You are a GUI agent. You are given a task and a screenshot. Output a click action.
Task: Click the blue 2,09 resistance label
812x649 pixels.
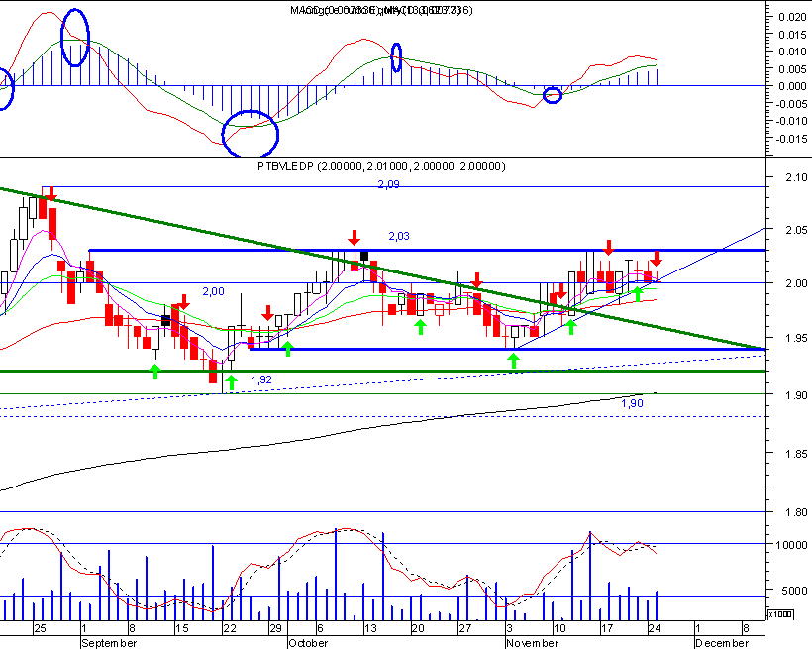pos(388,184)
